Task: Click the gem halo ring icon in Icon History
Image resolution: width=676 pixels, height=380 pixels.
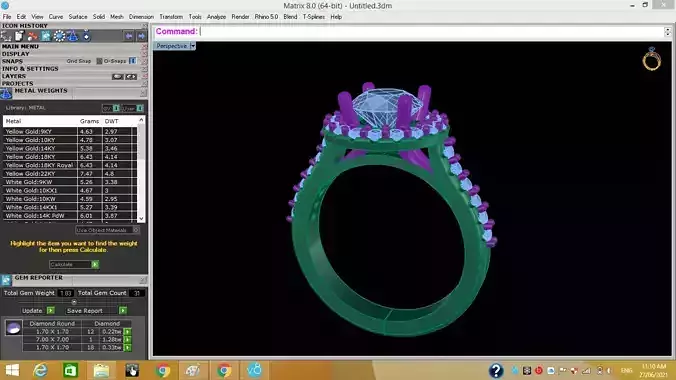Action: point(59,36)
